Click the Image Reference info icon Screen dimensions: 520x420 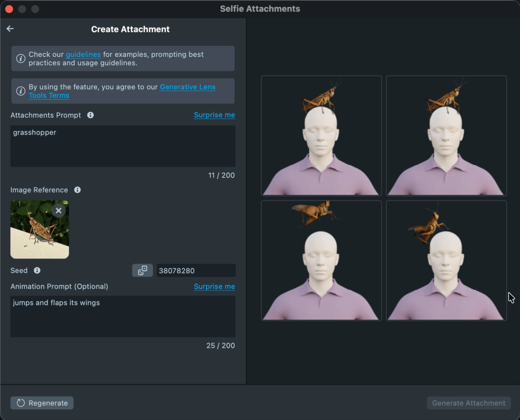click(x=77, y=190)
